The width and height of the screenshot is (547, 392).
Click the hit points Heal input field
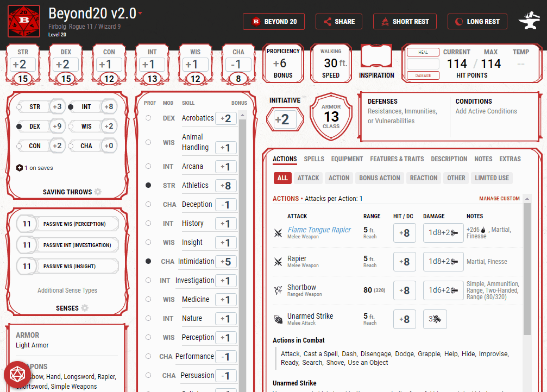tap(423, 64)
